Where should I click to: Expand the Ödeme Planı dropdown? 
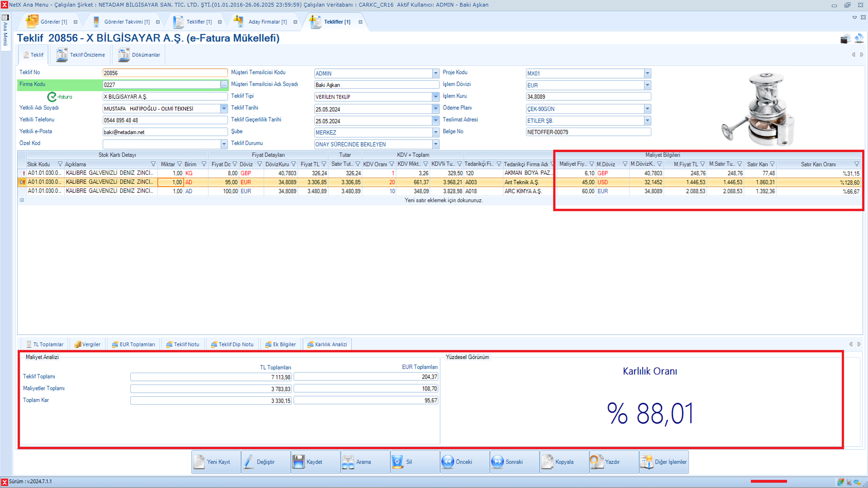click(647, 109)
